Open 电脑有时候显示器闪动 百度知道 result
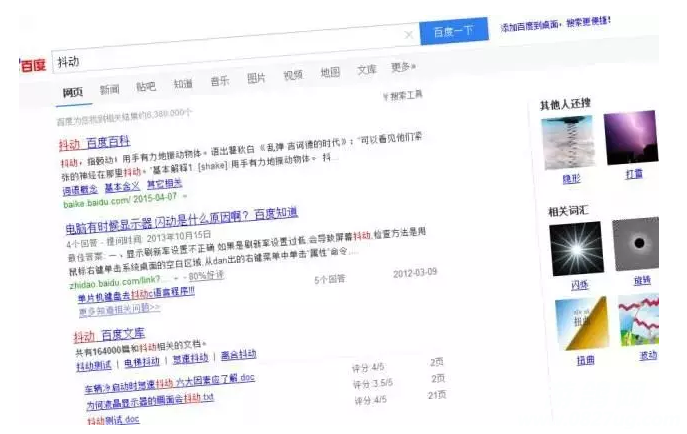687x434 pixels. [181, 221]
